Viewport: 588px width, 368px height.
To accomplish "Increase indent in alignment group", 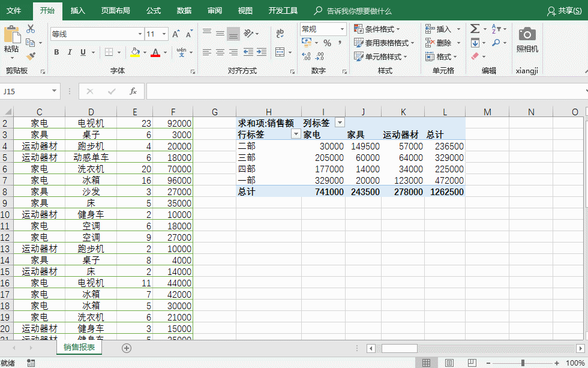I will pos(262,52).
